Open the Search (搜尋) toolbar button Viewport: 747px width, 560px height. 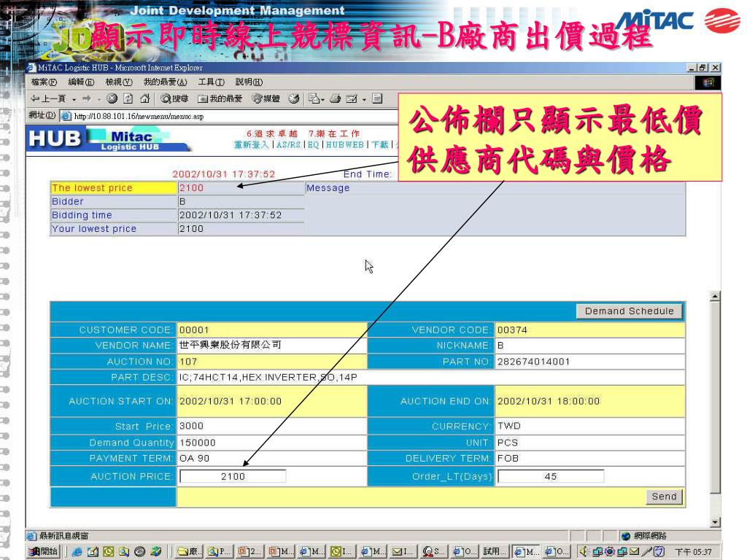(x=174, y=98)
